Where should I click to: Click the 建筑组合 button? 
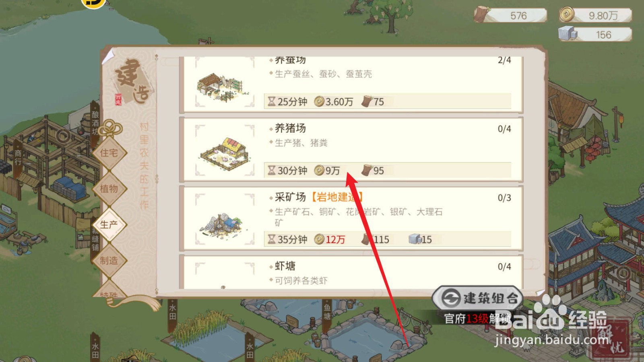(478, 298)
